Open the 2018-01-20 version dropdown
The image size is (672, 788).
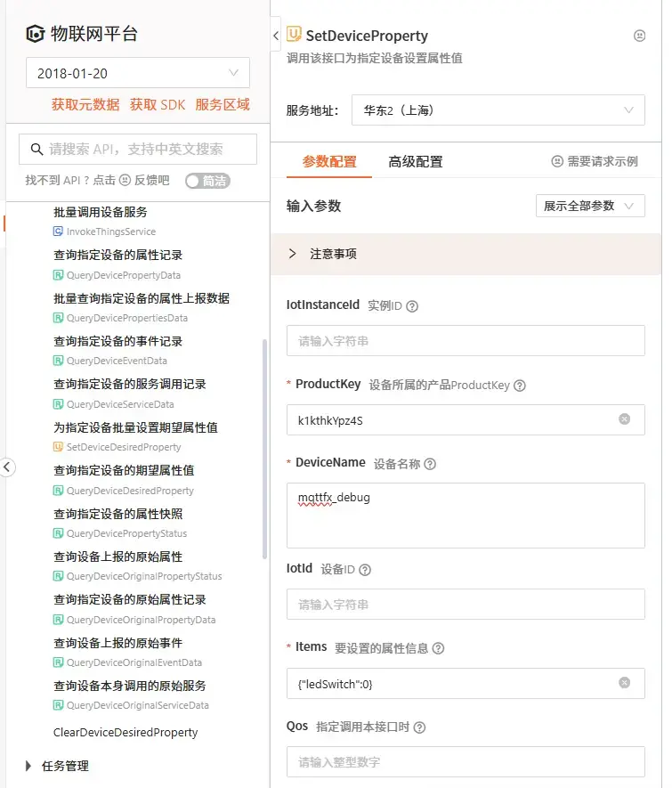[138, 73]
